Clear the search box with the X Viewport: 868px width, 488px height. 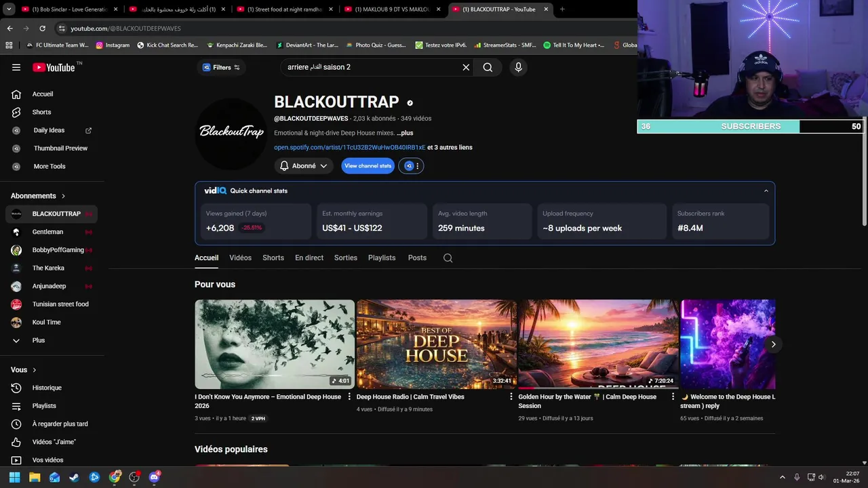[466, 67]
